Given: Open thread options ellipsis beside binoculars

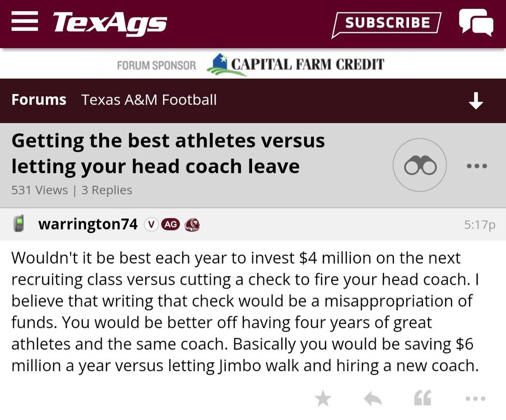Looking at the screenshot, I should click(x=476, y=166).
